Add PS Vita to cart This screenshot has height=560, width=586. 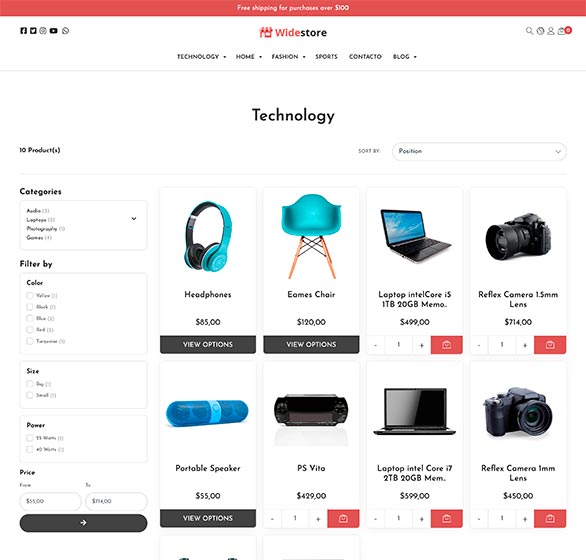(x=343, y=519)
